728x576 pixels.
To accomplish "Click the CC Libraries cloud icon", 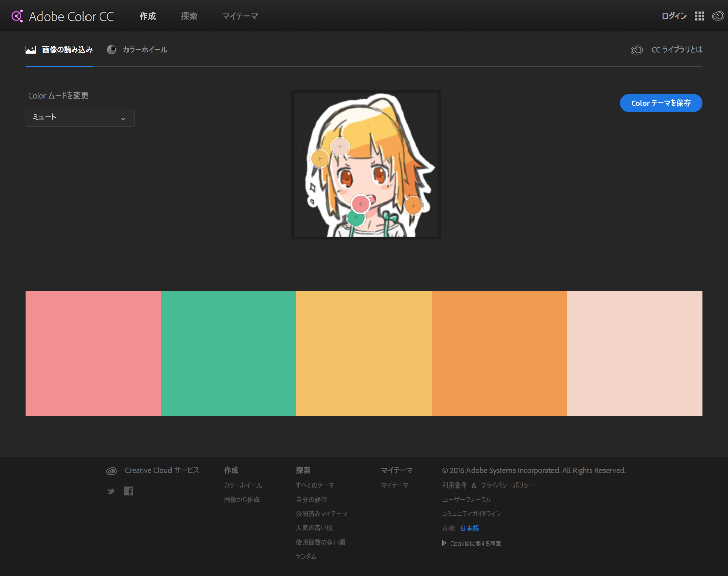I will 636,50.
